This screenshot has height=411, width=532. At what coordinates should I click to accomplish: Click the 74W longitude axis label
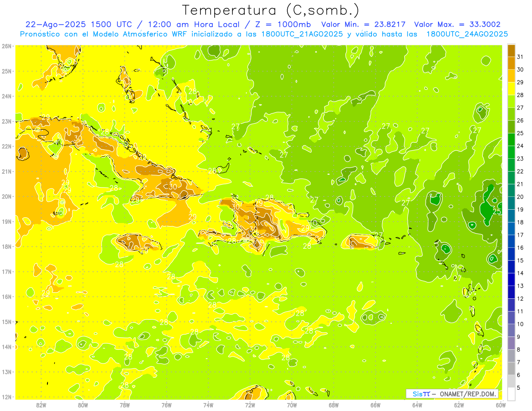click(x=208, y=405)
